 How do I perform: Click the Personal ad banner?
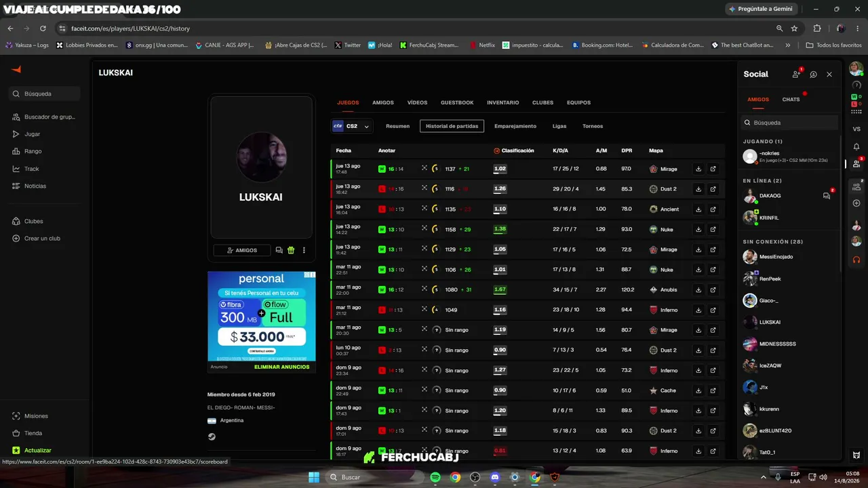coord(261,317)
